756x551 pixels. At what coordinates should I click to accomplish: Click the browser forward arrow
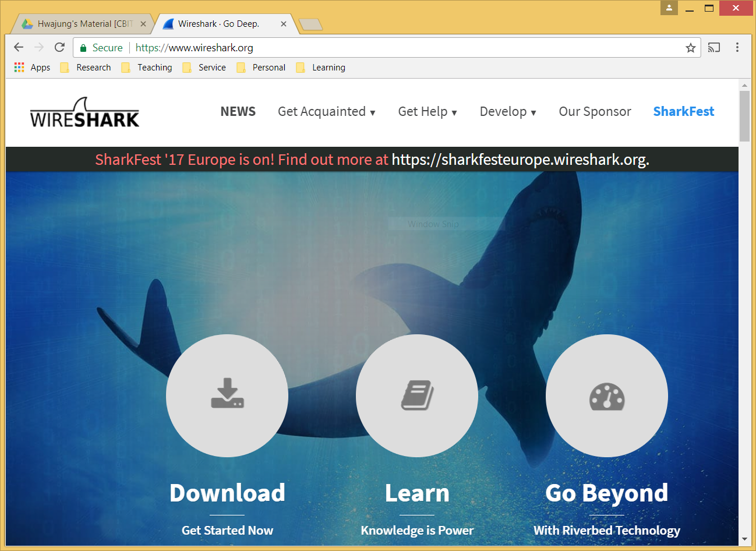coord(39,47)
